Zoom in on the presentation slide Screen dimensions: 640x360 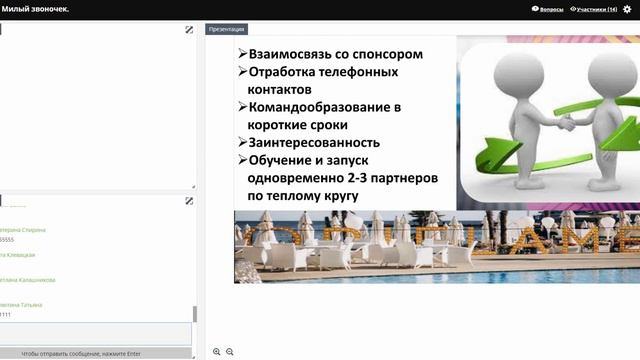[217, 351]
